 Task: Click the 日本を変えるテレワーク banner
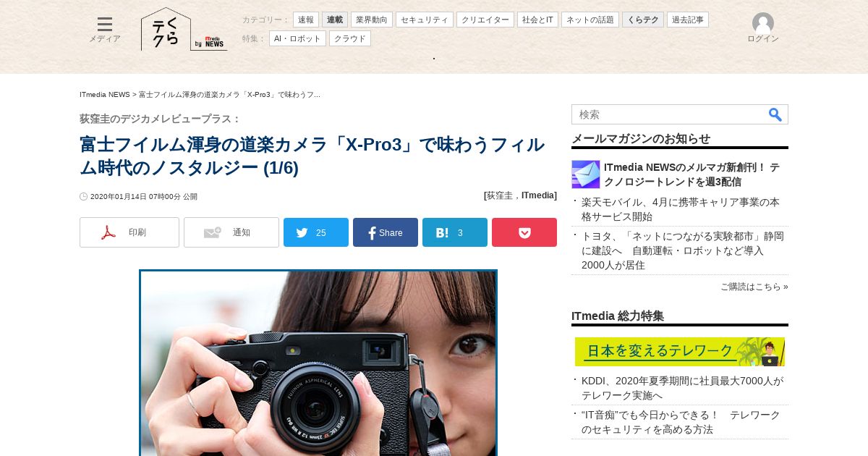[x=680, y=352]
